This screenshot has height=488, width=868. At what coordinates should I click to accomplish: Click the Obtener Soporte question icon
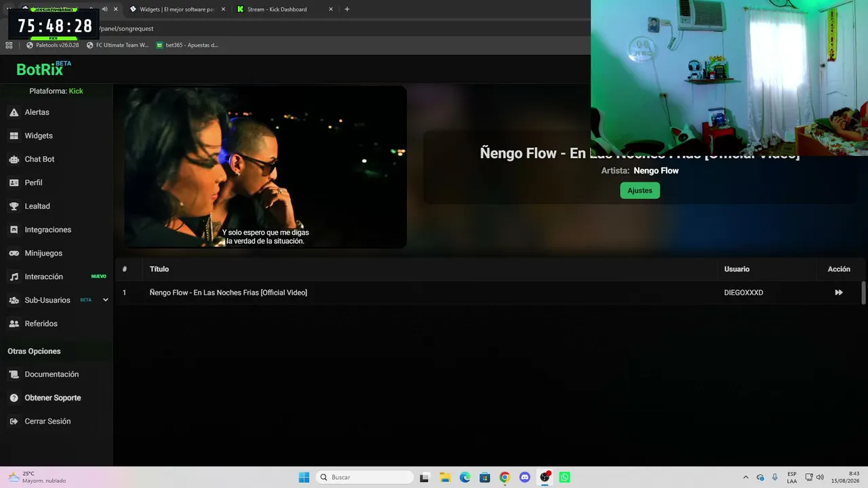(14, 398)
